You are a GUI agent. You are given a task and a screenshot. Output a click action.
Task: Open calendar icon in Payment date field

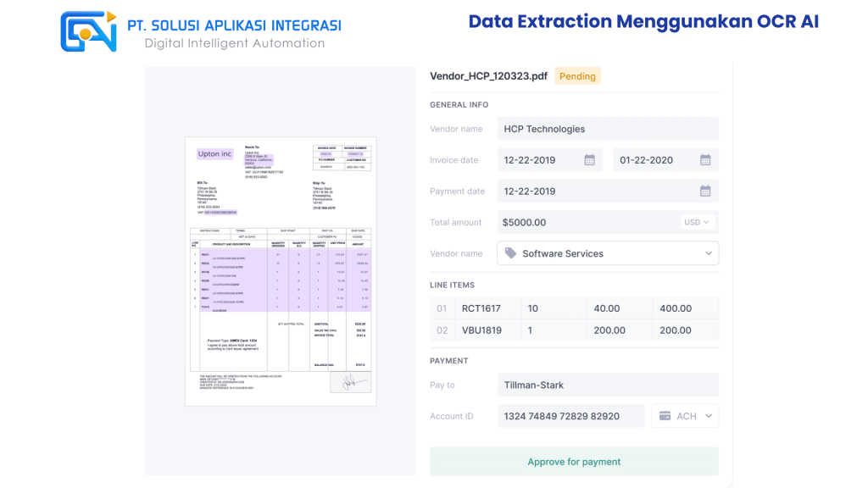tap(705, 191)
